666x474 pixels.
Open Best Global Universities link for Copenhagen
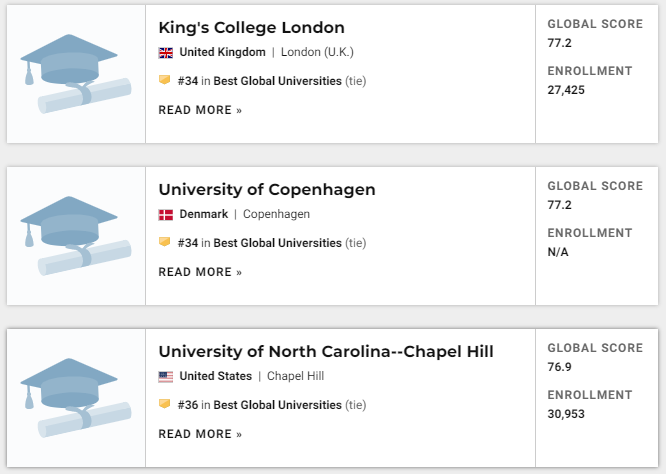coord(277,243)
